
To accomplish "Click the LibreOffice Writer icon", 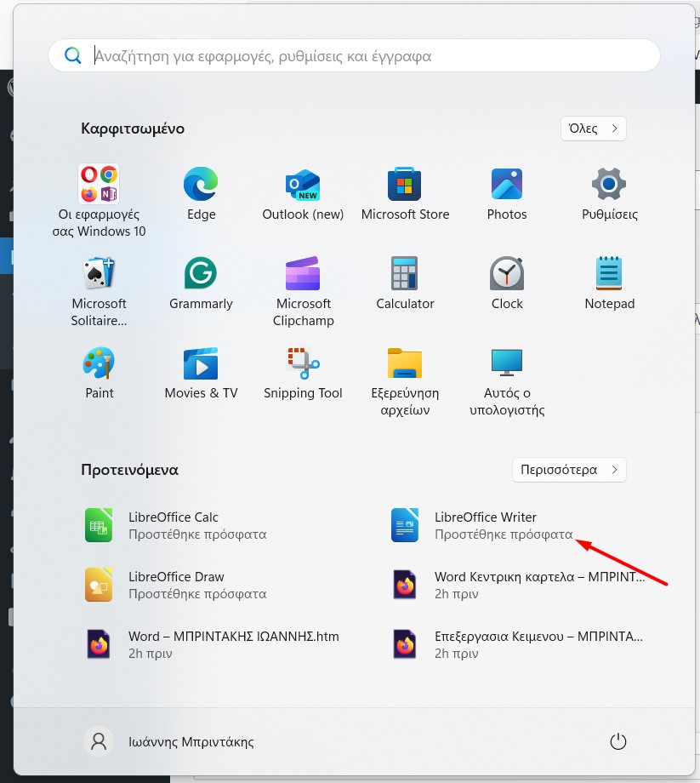I will (405, 525).
